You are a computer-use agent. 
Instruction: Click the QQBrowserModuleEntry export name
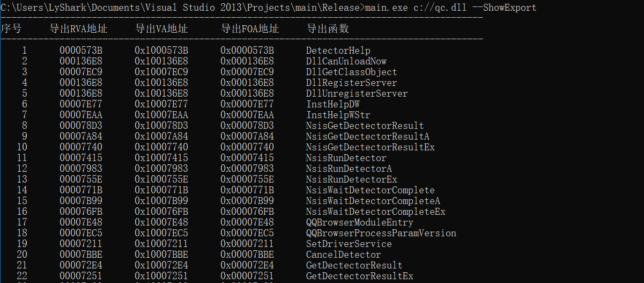click(359, 222)
